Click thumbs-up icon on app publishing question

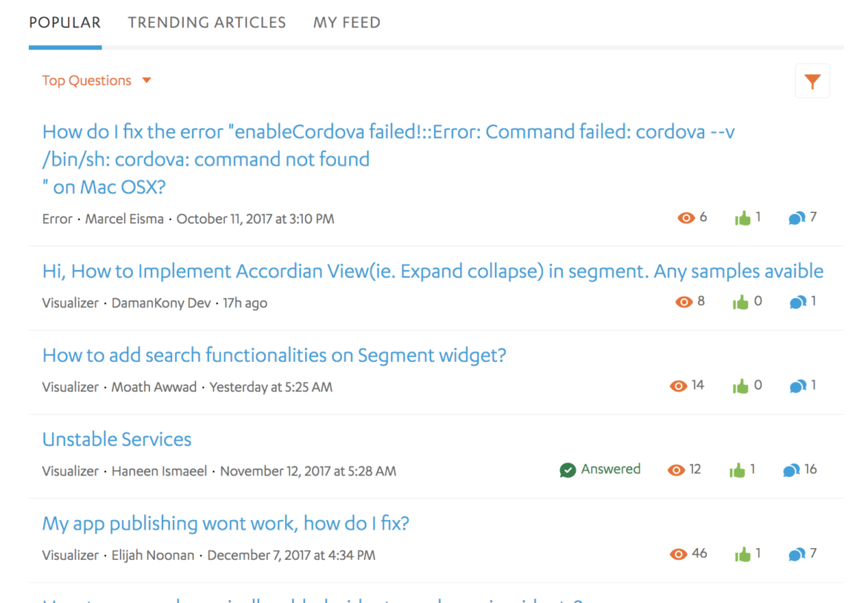click(743, 554)
